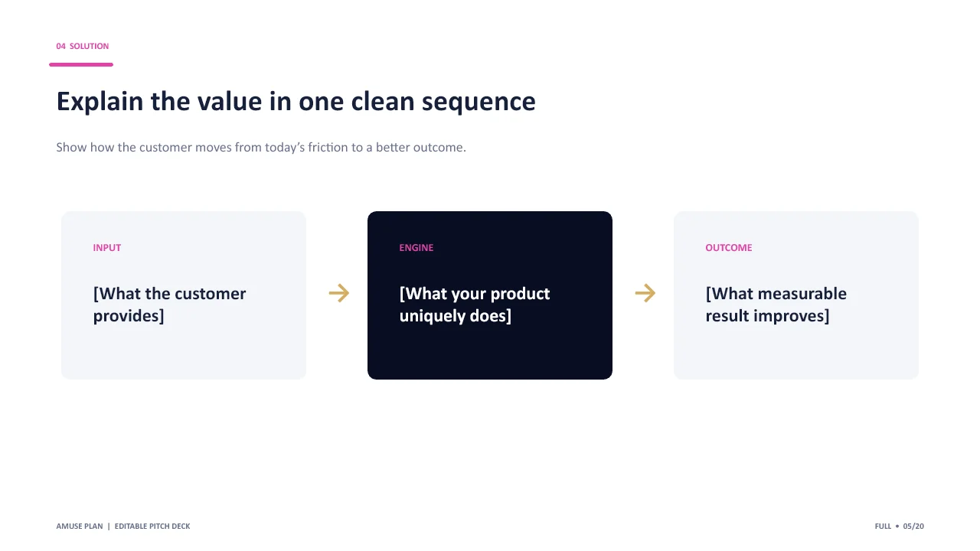Image resolution: width=980 pixels, height=551 pixels.
Task: Select '[What your product uniquely does]' text
Action: 475,305
